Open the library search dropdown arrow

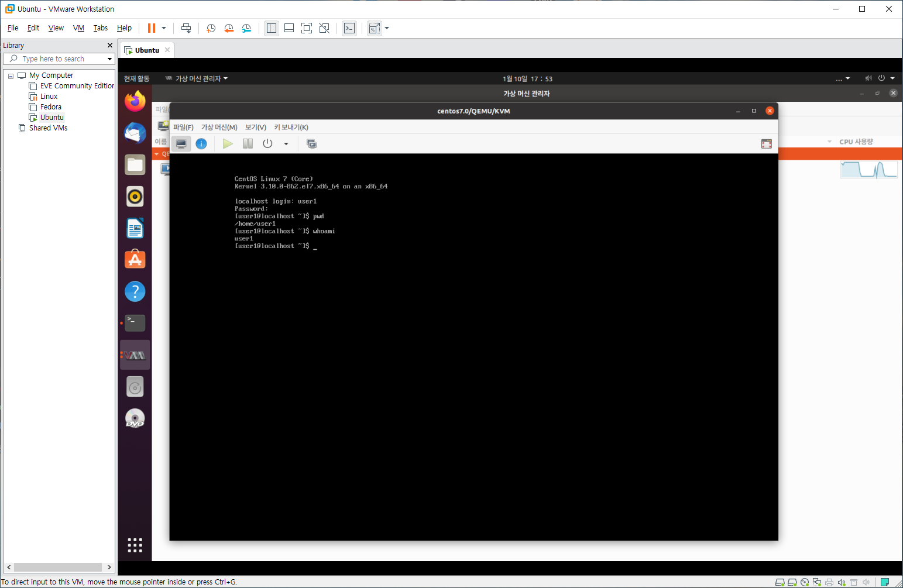(x=109, y=59)
